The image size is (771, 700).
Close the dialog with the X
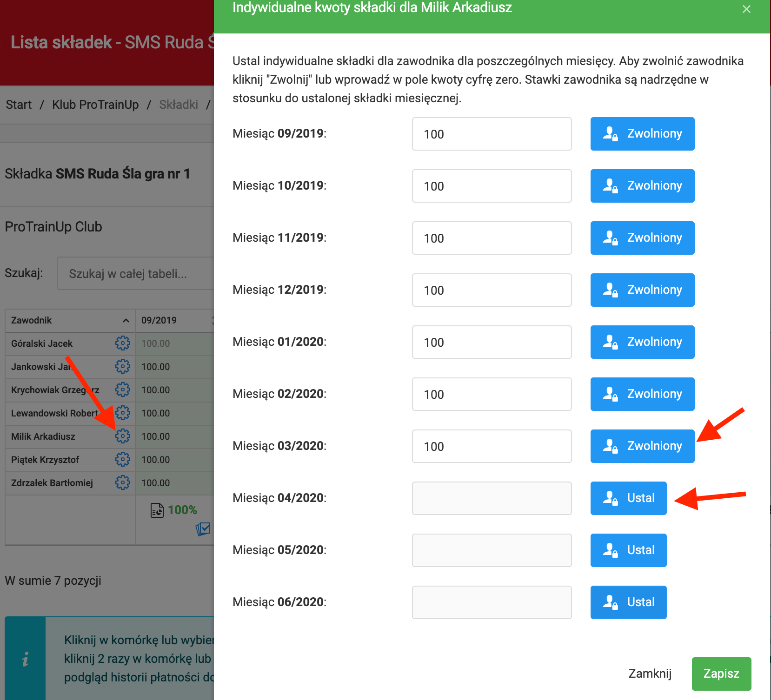746,9
